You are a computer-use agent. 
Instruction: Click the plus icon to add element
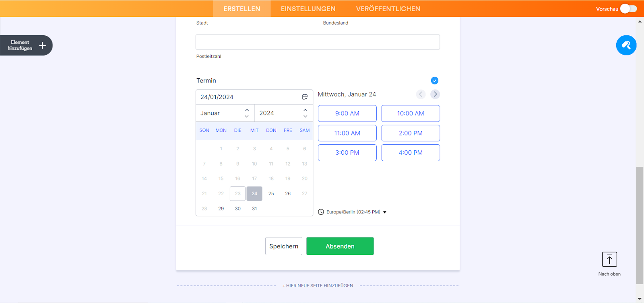tap(42, 45)
